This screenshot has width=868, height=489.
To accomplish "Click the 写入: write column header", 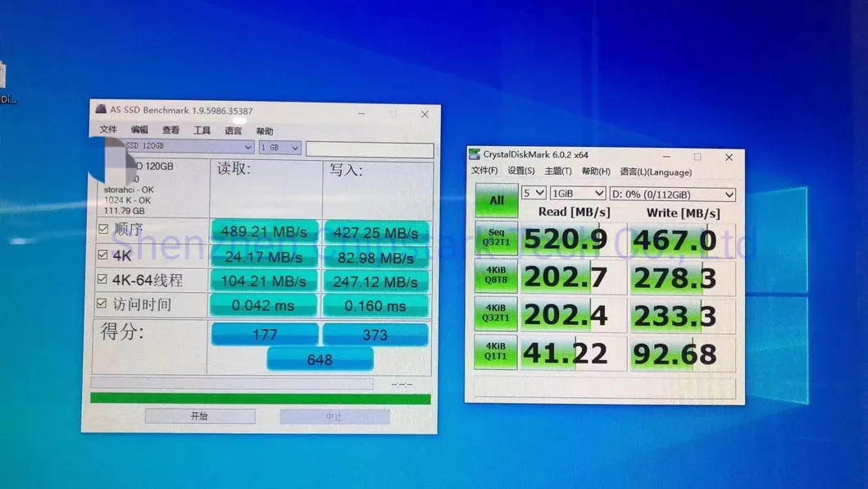I will (x=346, y=170).
